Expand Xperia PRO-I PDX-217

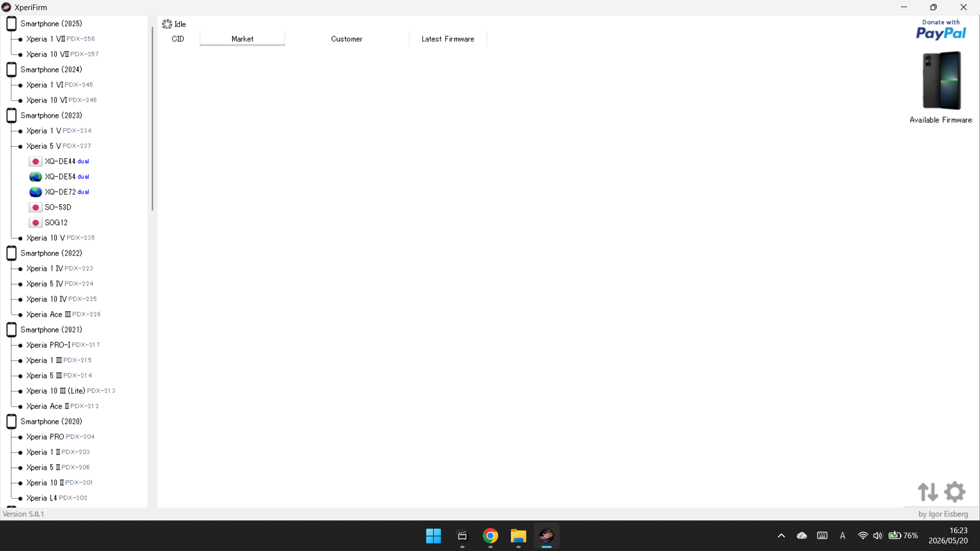pos(63,345)
